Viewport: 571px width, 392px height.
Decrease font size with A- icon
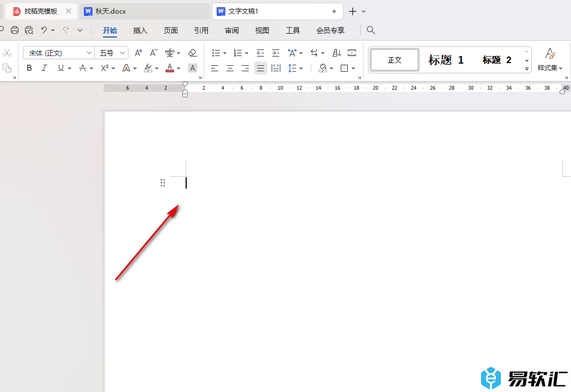[154, 53]
